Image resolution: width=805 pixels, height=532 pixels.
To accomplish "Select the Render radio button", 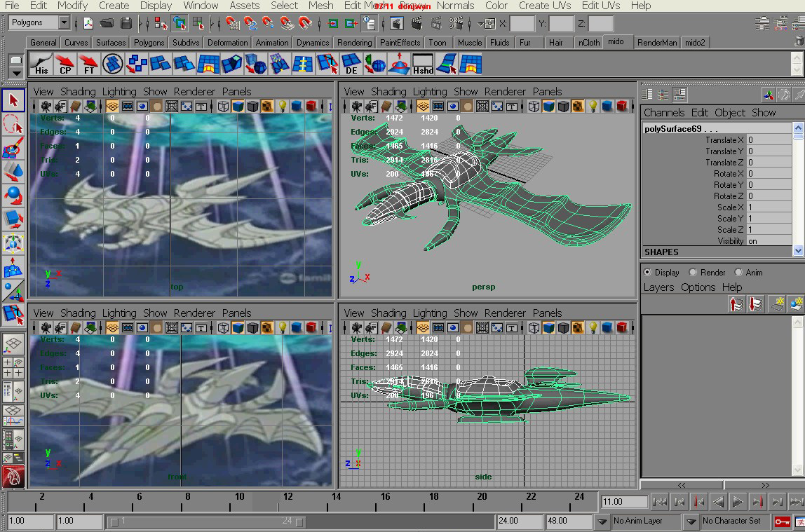I will 693,273.
